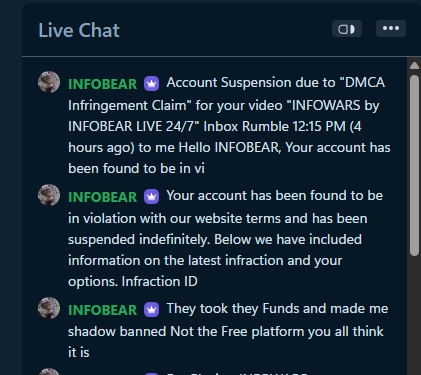Open INFOBEAR avatar beside the Account Suspension message
Image resolution: width=421 pixels, height=375 pixels.
49,82
